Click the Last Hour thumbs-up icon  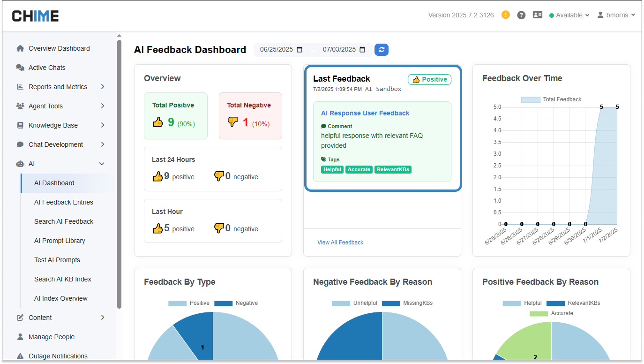157,228
